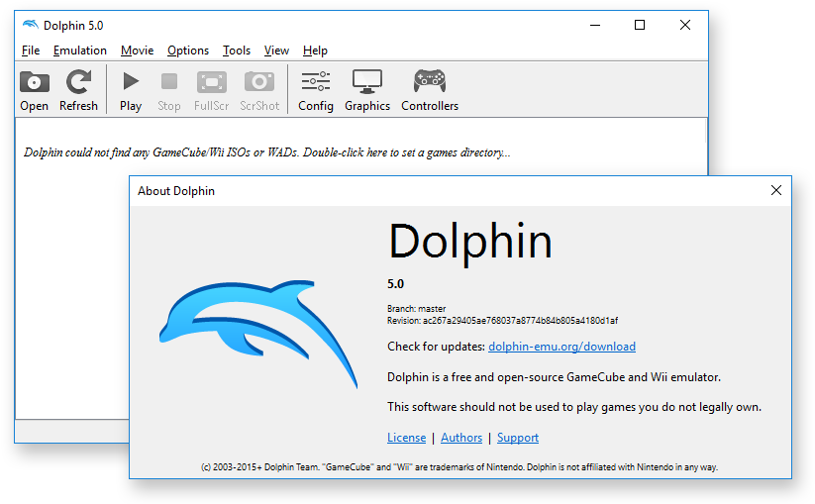Open the Help menu

click(x=315, y=50)
